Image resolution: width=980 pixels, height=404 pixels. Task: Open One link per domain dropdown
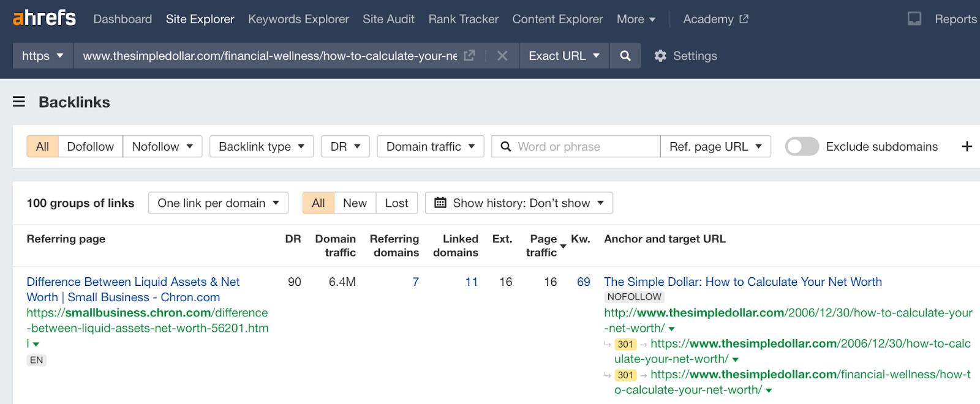(218, 203)
